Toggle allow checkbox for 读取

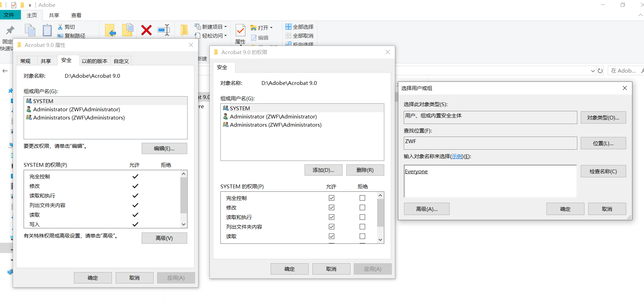pyautogui.click(x=332, y=236)
